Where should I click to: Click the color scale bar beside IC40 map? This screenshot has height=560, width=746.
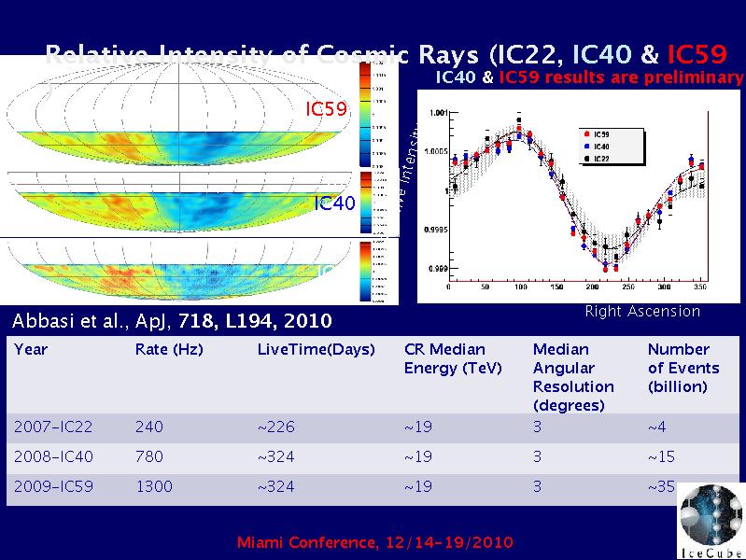click(365, 200)
